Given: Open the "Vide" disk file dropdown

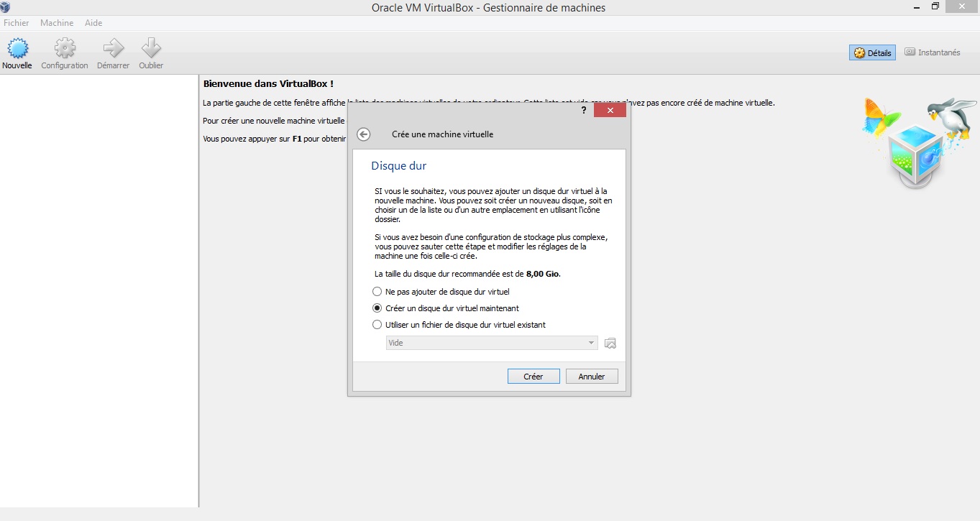Looking at the screenshot, I should 492,344.
